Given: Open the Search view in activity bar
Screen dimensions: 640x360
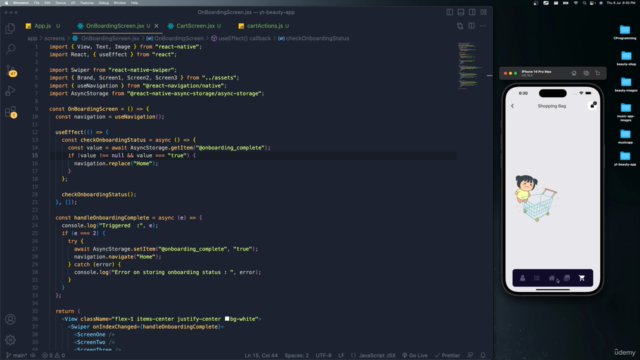Looking at the screenshot, I should point(11,49).
